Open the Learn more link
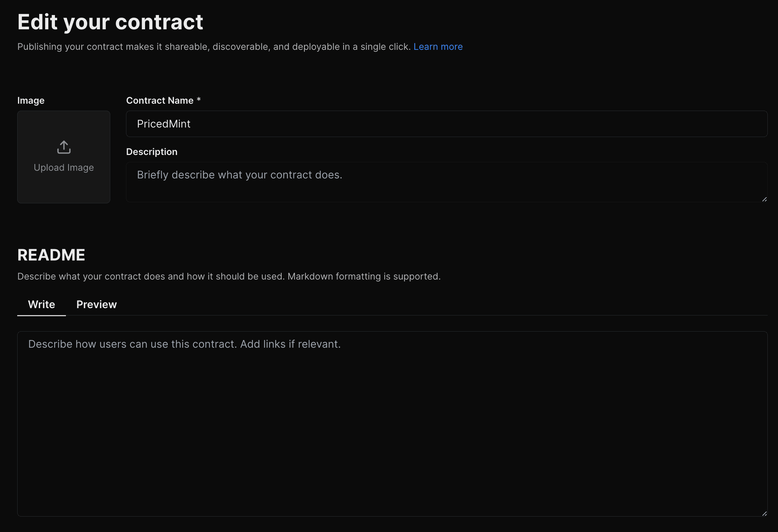This screenshot has height=532, width=778. click(x=438, y=47)
